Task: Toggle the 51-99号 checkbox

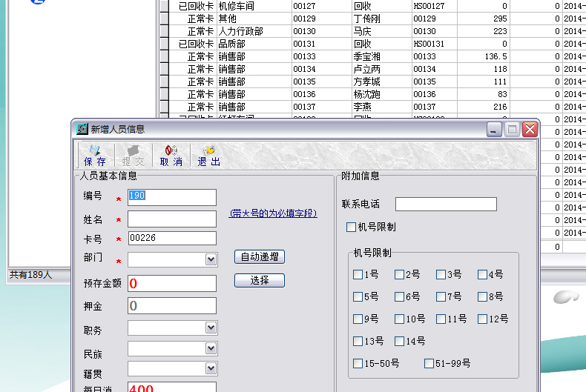Action: click(429, 363)
